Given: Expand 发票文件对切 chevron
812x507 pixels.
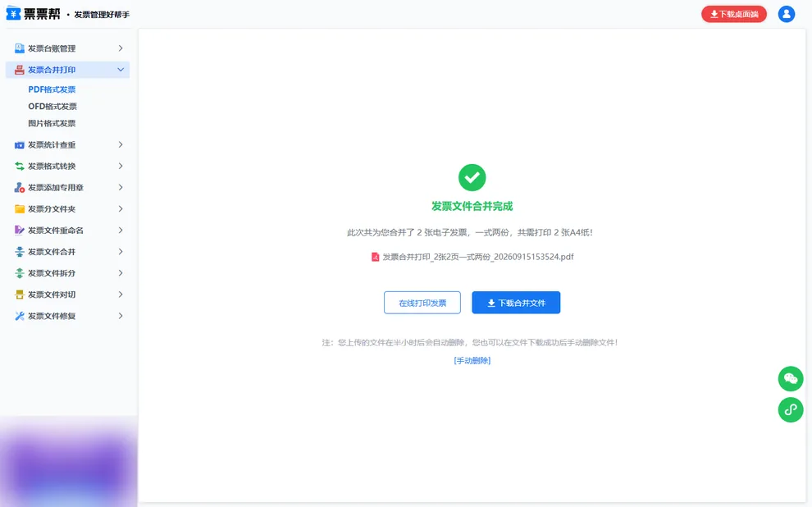Looking at the screenshot, I should click(x=120, y=295).
